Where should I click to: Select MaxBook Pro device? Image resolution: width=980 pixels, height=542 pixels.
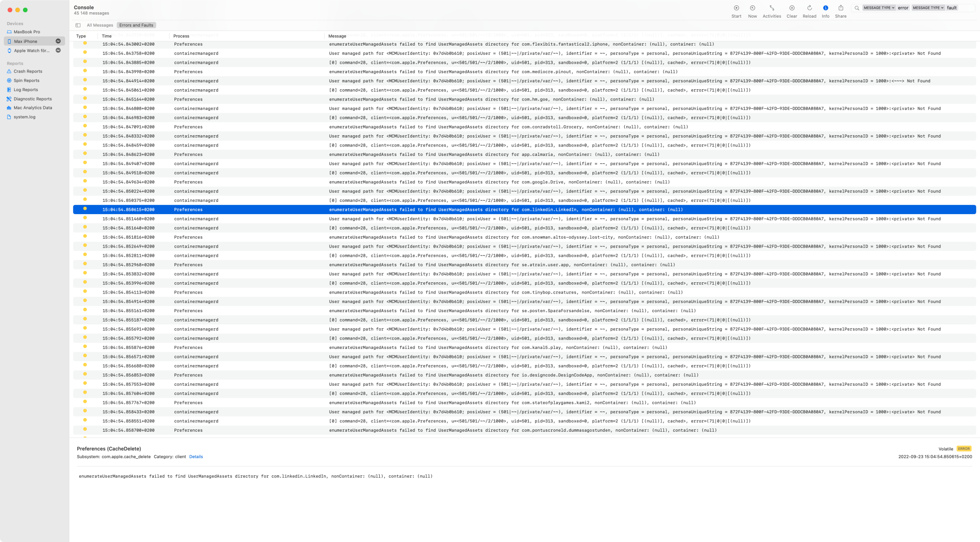pyautogui.click(x=27, y=32)
